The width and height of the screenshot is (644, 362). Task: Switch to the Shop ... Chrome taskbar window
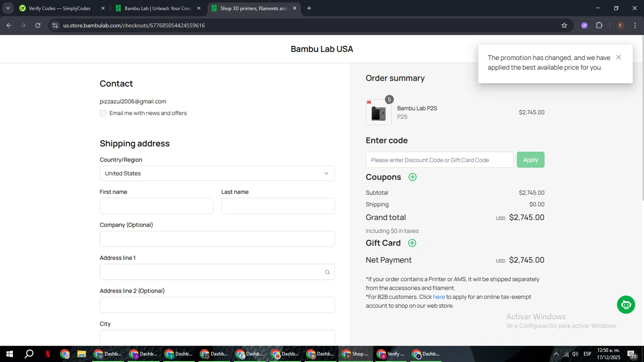tap(355, 354)
